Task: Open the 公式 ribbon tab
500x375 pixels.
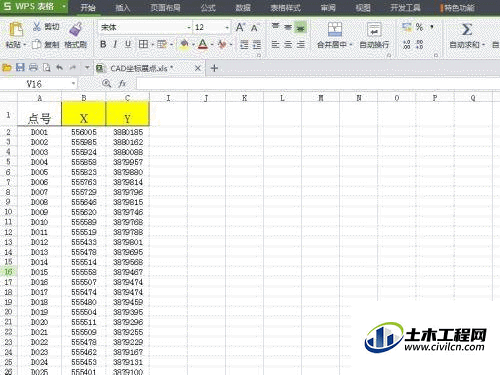Action: tap(208, 7)
